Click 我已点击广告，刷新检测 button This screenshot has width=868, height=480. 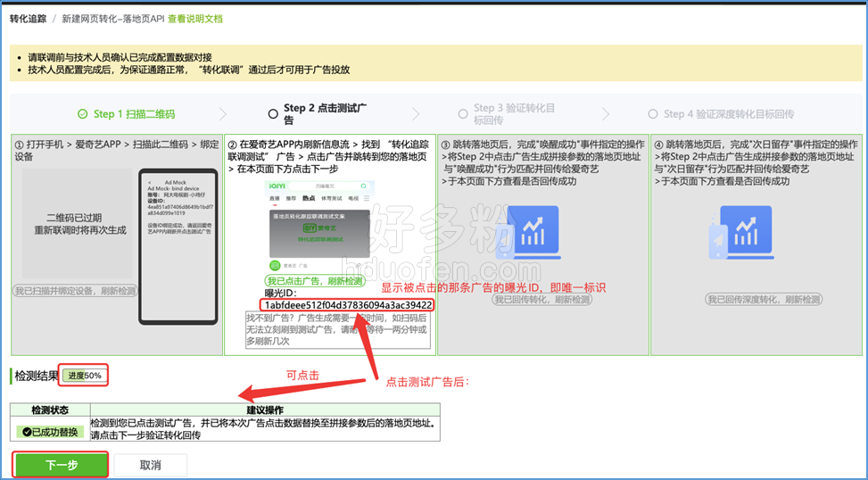pos(315,281)
